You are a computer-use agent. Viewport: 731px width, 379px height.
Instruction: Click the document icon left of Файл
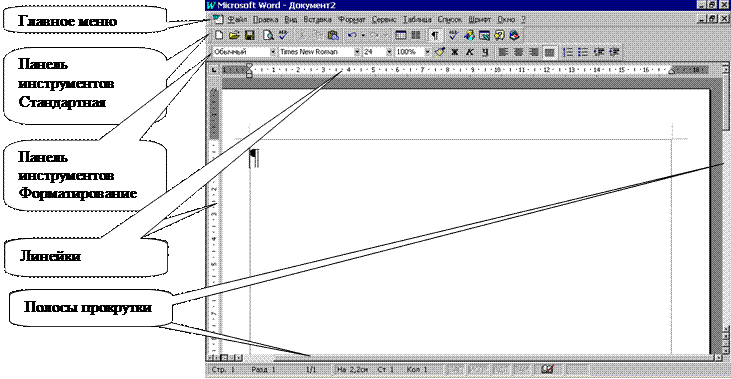tap(218, 19)
